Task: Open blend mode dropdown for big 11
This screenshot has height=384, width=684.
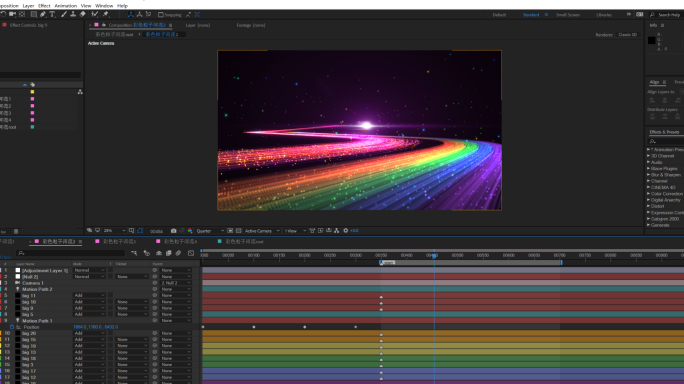Action: (x=89, y=295)
